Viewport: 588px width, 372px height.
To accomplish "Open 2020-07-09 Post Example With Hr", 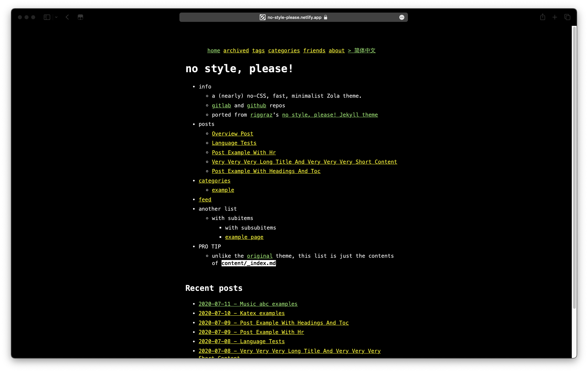I will pyautogui.click(x=251, y=332).
